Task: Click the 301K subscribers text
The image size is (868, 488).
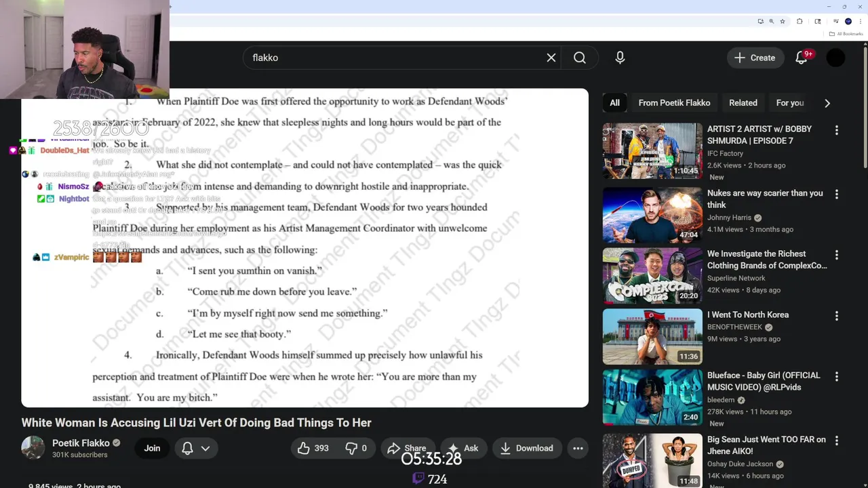Action: [x=79, y=455]
